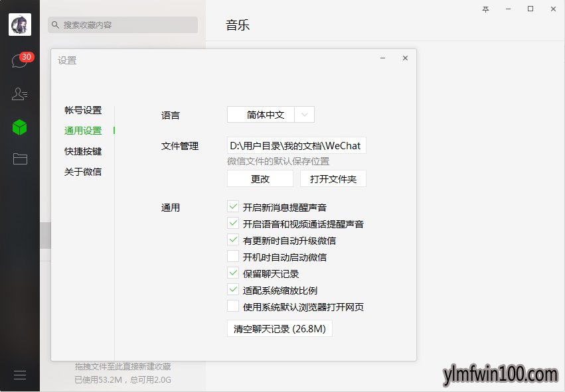Click the 已使用53.2M，总可用2.0G storage text
The width and height of the screenshot is (565, 392).
point(123,380)
